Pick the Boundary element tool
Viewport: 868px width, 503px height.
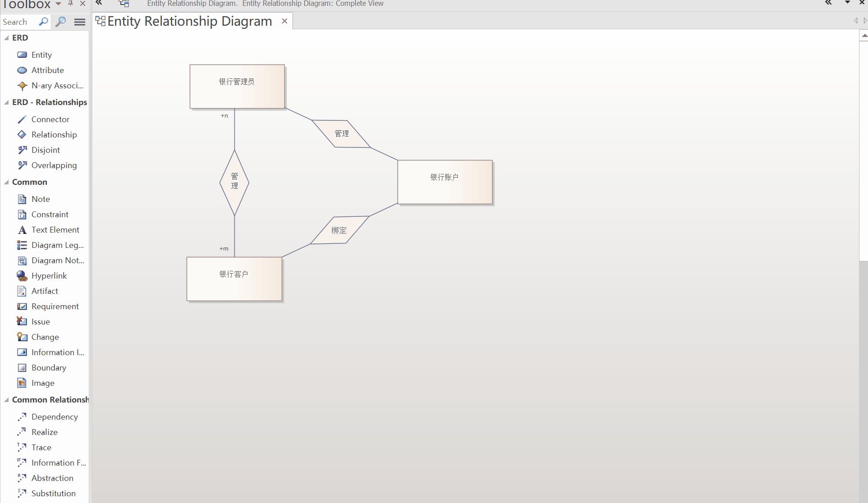(48, 368)
